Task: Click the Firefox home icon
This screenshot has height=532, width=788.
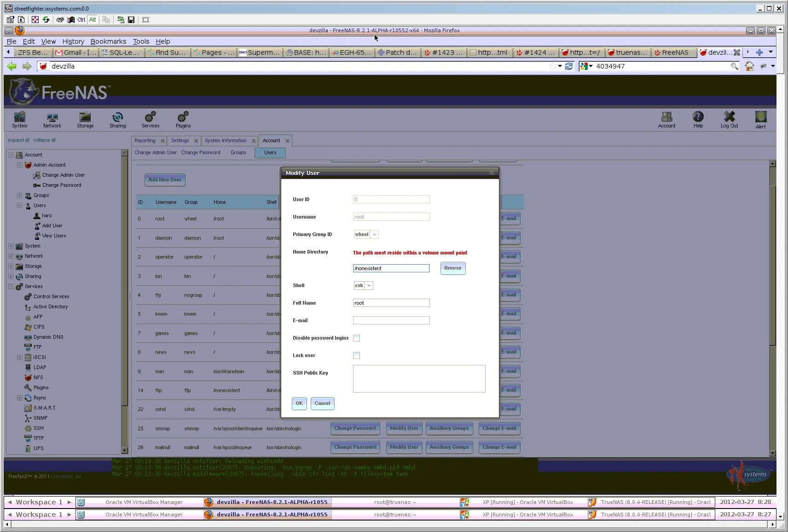Action: coord(749,66)
